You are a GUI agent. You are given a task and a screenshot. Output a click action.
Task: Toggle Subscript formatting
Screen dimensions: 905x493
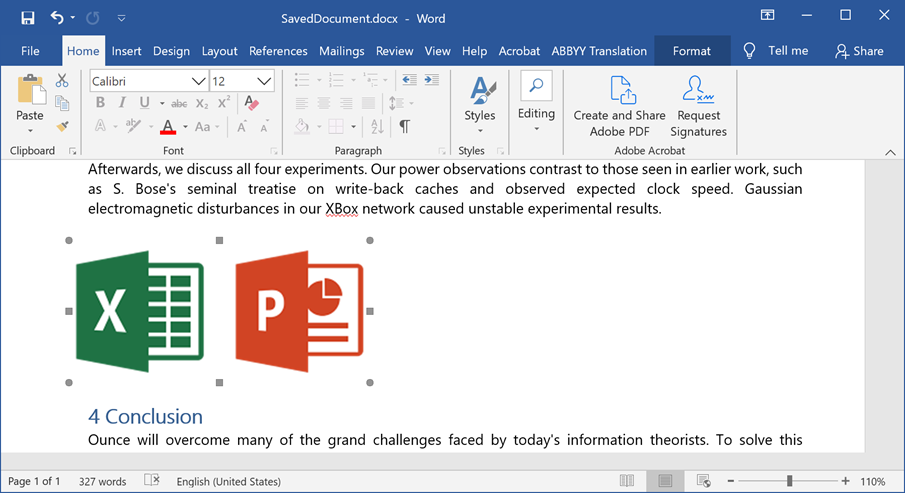pyautogui.click(x=201, y=104)
